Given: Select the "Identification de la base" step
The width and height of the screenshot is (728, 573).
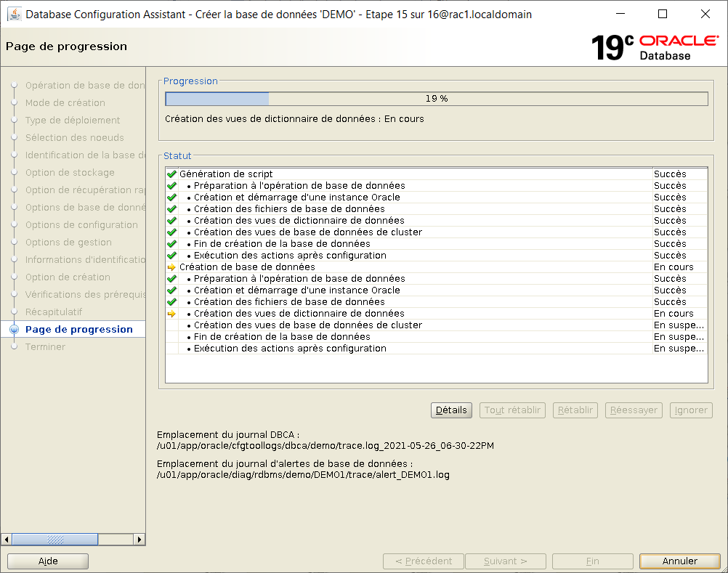Looking at the screenshot, I should pos(85,155).
